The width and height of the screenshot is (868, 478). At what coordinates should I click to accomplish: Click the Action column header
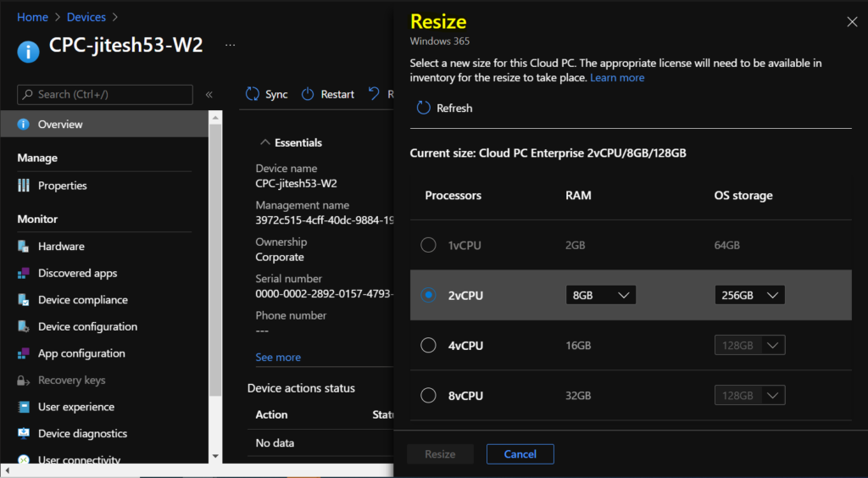(x=271, y=415)
